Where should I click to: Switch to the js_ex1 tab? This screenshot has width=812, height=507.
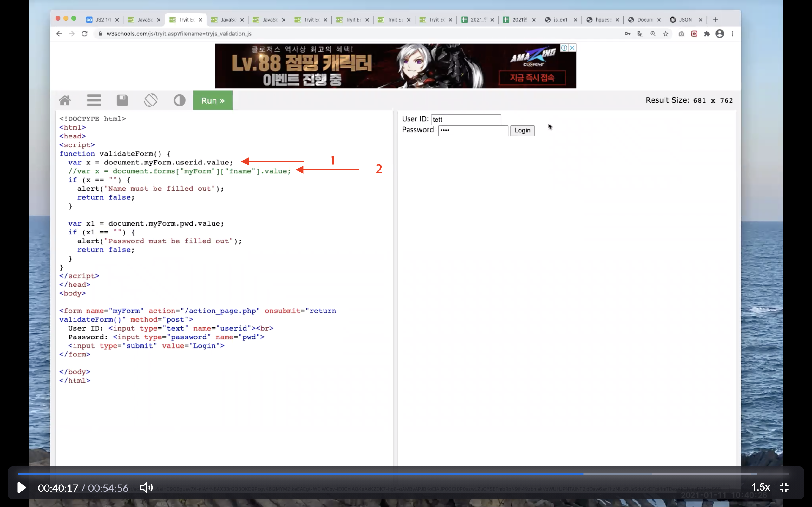pos(560,20)
